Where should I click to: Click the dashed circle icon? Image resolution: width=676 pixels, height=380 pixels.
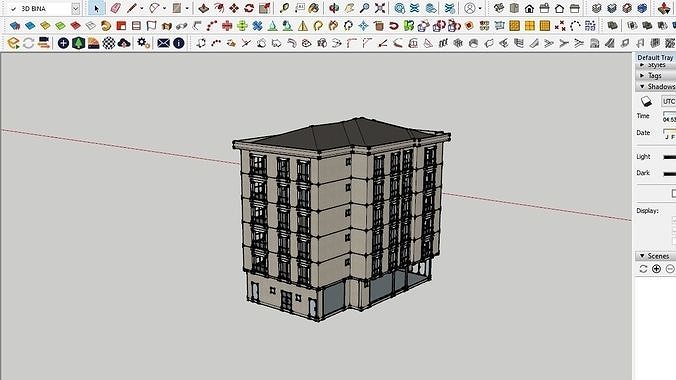tap(575, 26)
